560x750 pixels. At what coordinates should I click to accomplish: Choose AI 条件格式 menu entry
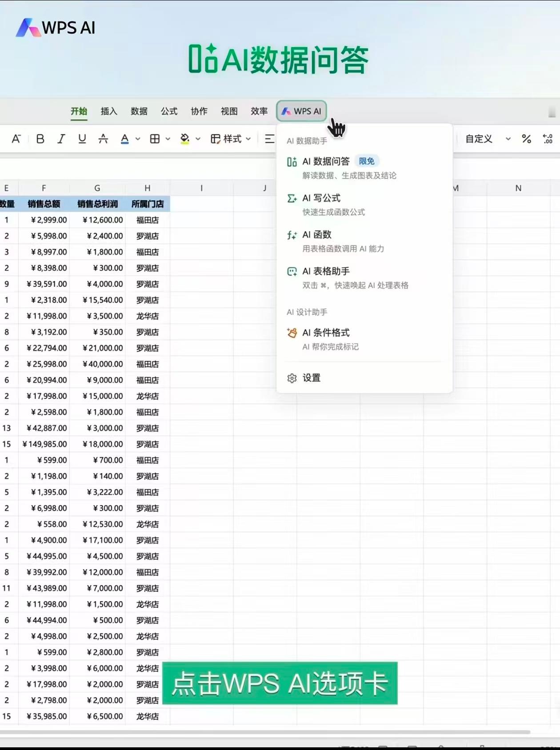point(364,339)
